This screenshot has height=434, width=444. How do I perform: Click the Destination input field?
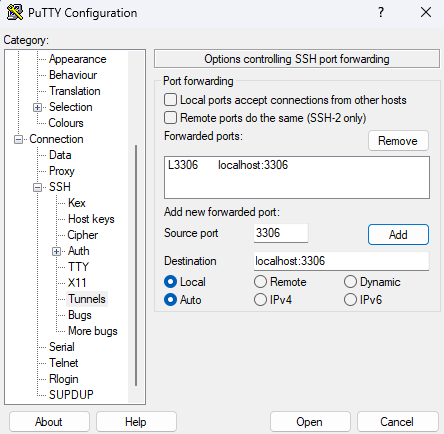(341, 261)
